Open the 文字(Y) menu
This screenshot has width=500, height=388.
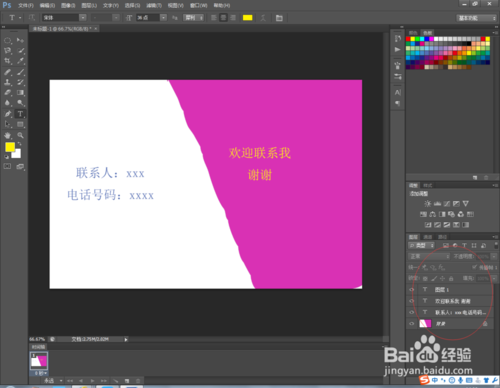pyautogui.click(x=111, y=5)
